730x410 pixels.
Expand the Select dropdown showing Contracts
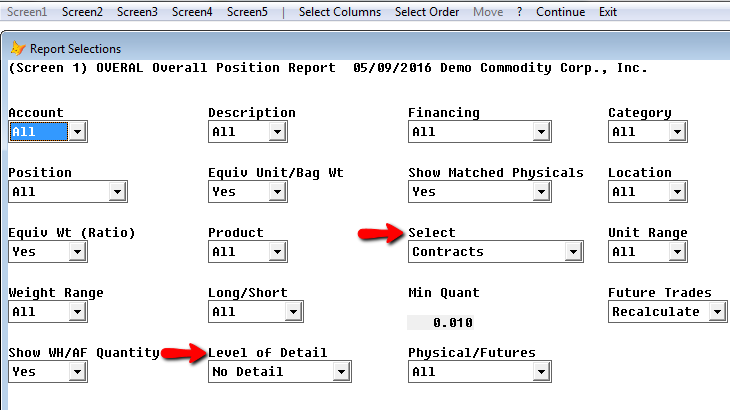(x=573, y=252)
